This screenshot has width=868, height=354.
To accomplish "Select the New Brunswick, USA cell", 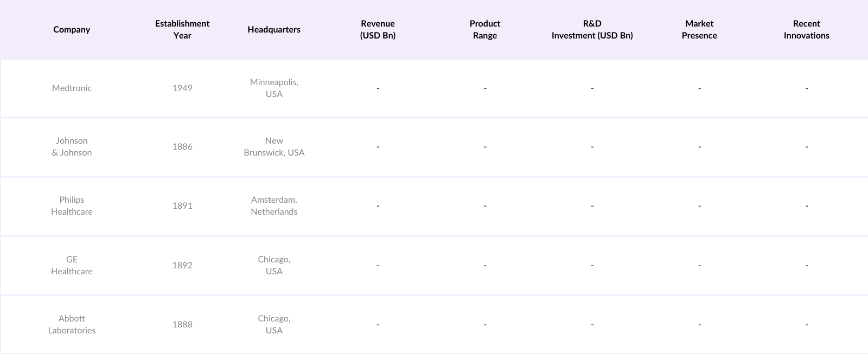I will point(274,146).
